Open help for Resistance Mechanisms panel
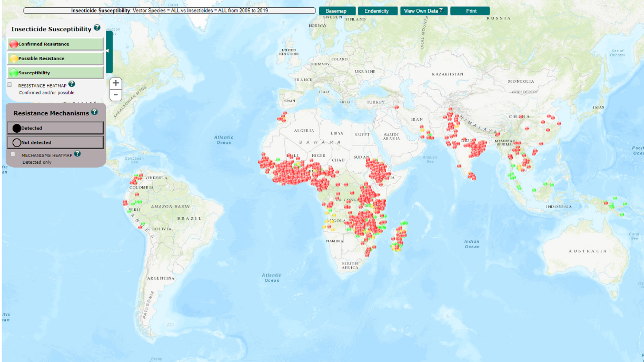644x362 pixels. tap(94, 112)
